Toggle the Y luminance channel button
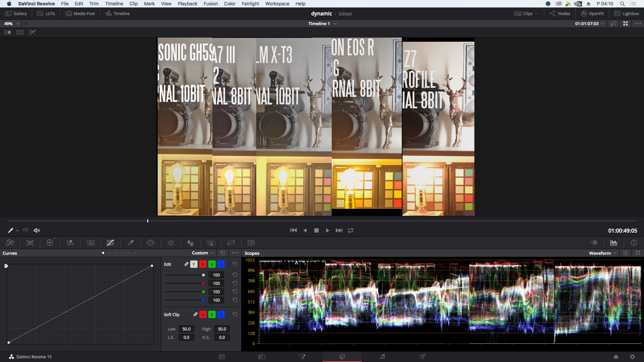Image resolution: width=644 pixels, height=362 pixels. click(194, 264)
